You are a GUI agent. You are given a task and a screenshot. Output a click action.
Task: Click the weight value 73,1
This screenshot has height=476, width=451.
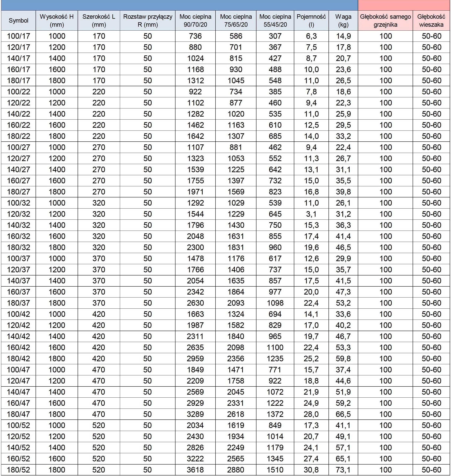[x=343, y=470]
